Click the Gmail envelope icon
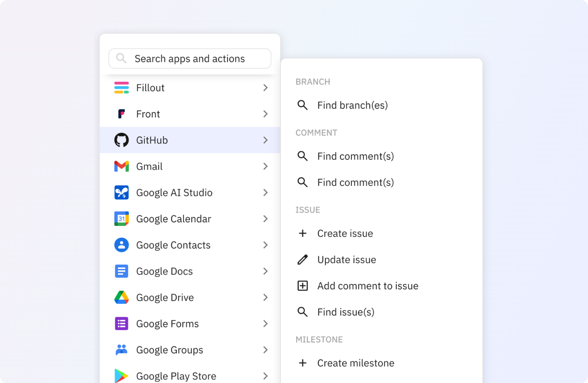This screenshot has height=383, width=588. pyautogui.click(x=121, y=166)
